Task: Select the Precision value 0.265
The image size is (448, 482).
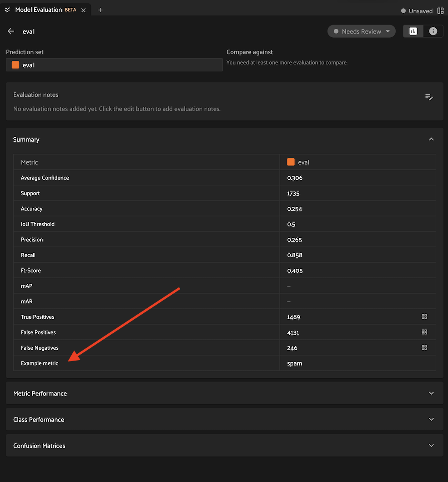Action: pos(295,240)
